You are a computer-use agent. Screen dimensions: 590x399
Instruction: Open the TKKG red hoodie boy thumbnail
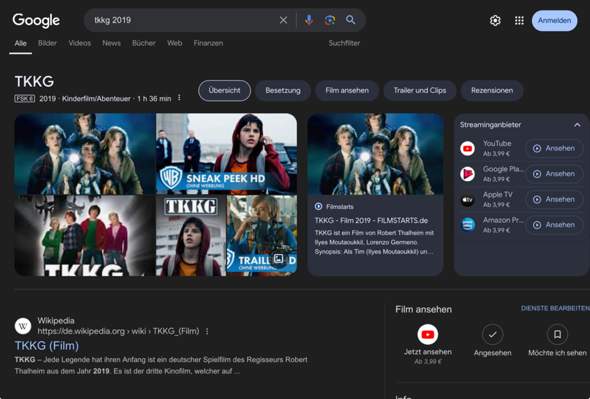tap(191, 236)
